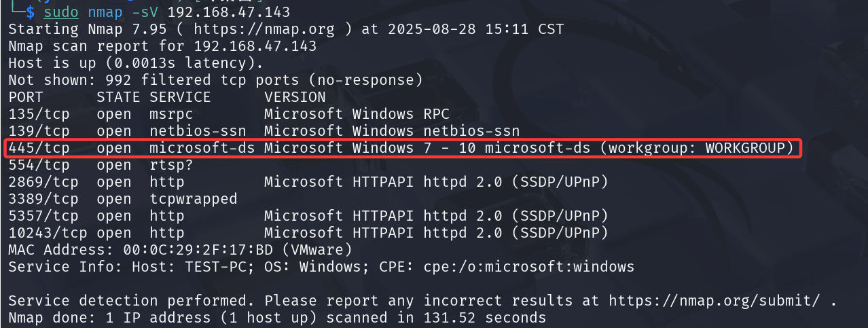
Task: Click the sudo command word in the prompt
Action: (60, 12)
